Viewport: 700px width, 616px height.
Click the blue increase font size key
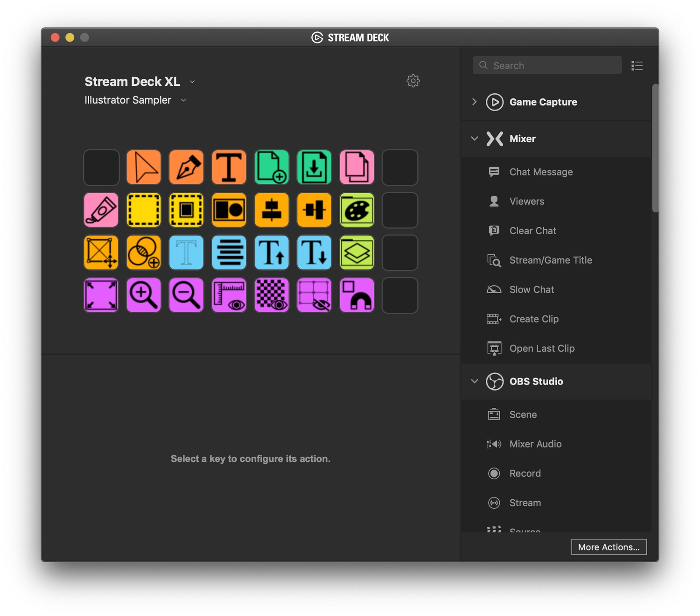click(x=272, y=252)
